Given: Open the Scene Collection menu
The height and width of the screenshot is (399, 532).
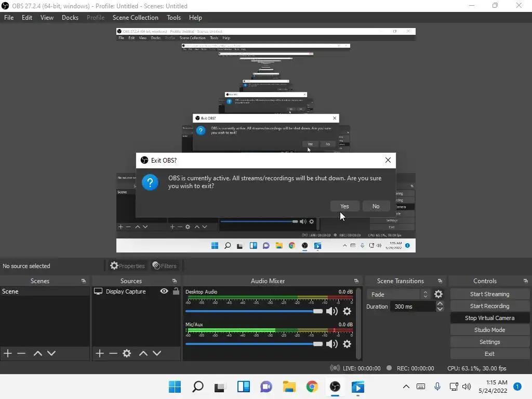Looking at the screenshot, I should [136, 18].
